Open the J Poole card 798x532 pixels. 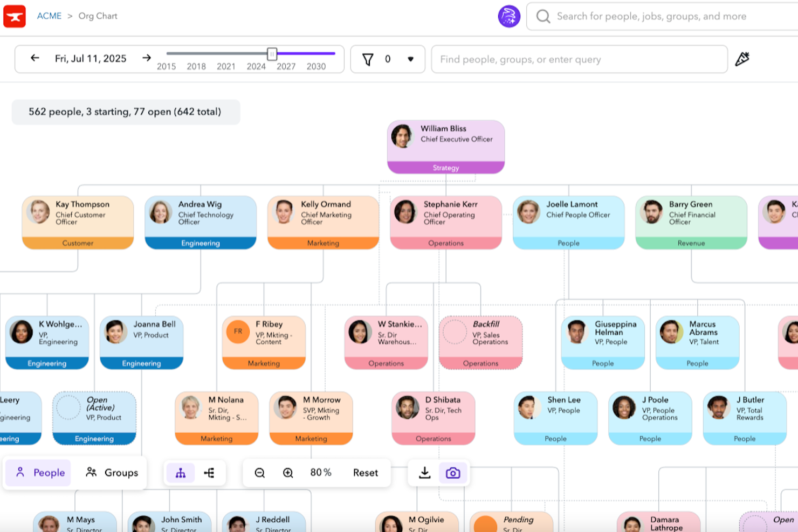click(650, 418)
